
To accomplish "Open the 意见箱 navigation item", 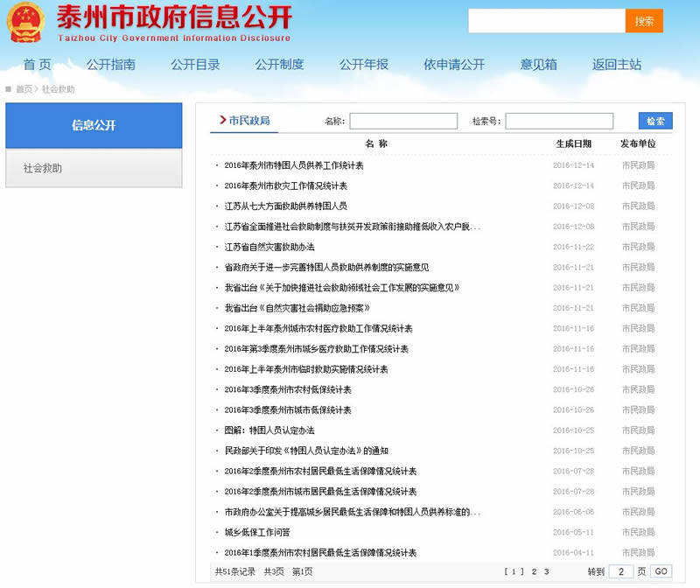I will 538,65.
